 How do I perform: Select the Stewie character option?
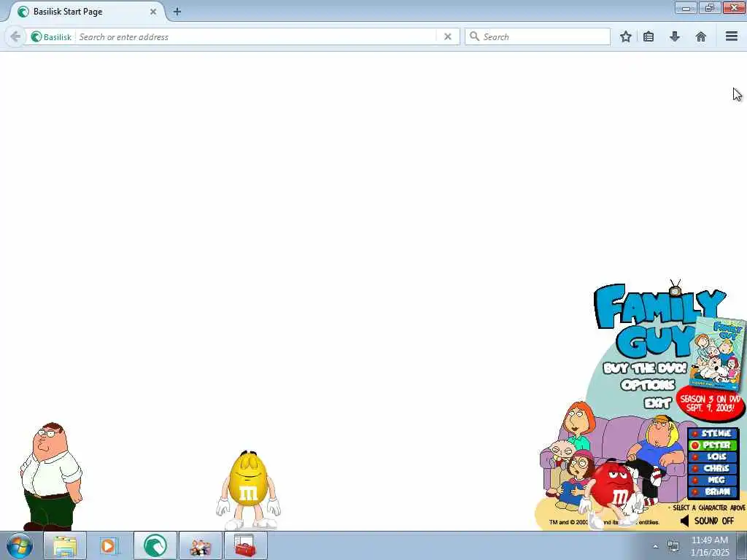pos(713,433)
